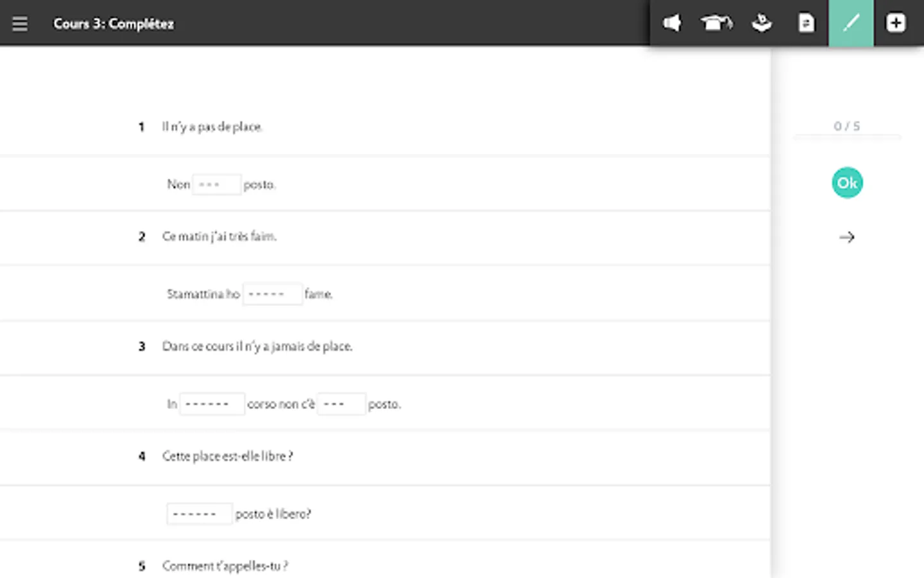Click blank after 'Stamattina ho'

point(272,294)
